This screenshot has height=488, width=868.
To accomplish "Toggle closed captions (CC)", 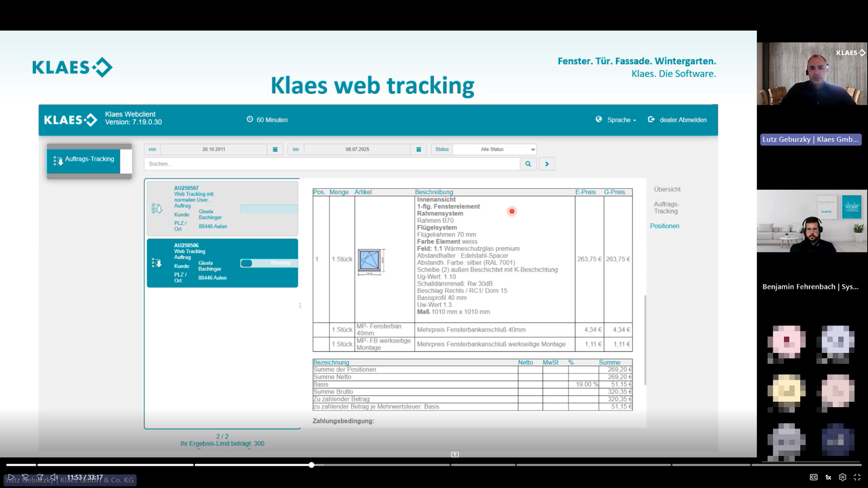I will [814, 477].
